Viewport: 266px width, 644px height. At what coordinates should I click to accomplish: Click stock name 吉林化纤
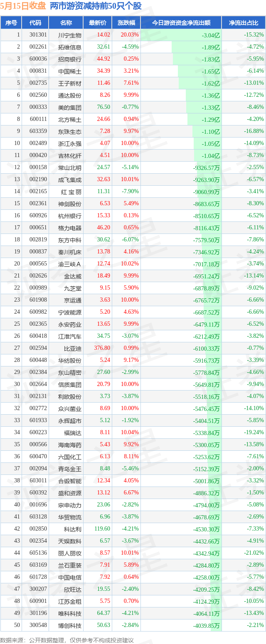coord(70,155)
